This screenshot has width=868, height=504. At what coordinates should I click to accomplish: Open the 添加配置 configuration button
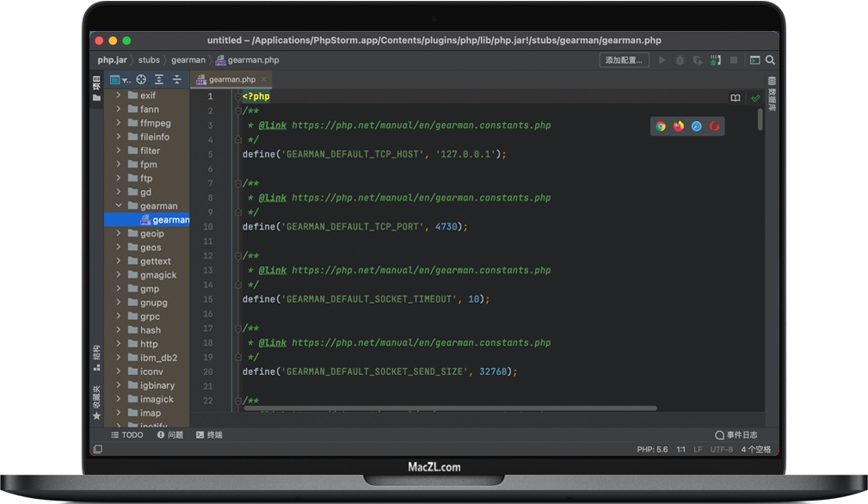pos(623,59)
